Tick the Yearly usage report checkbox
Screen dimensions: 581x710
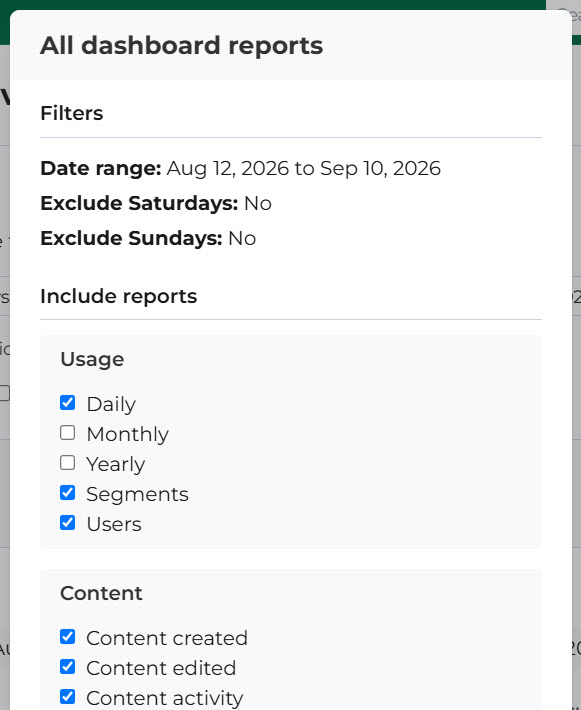[x=67, y=463]
